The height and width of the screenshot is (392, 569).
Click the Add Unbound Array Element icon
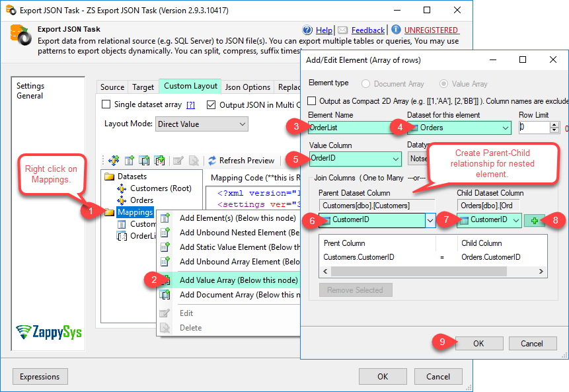tap(165, 261)
